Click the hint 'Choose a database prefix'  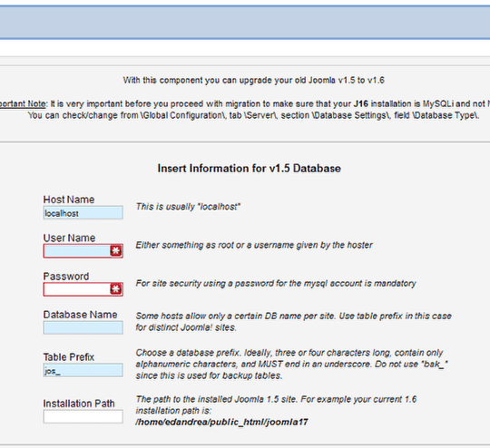[291, 365]
